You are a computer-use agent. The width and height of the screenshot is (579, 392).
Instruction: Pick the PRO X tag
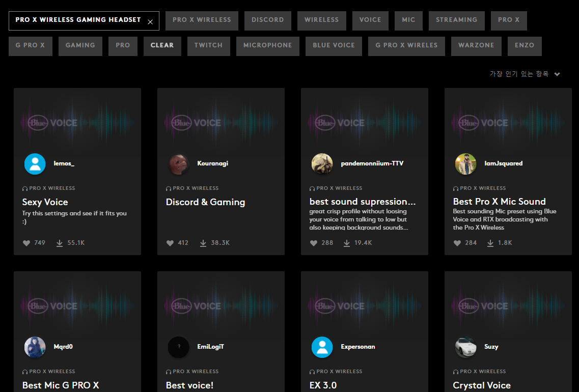[509, 21]
